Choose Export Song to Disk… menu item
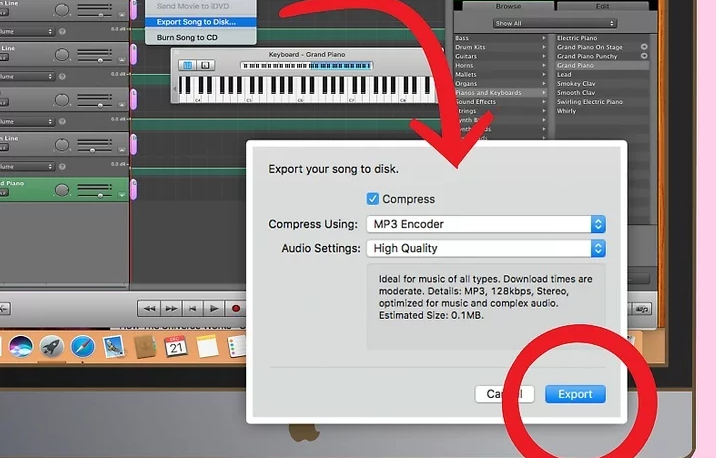 pyautogui.click(x=200, y=22)
